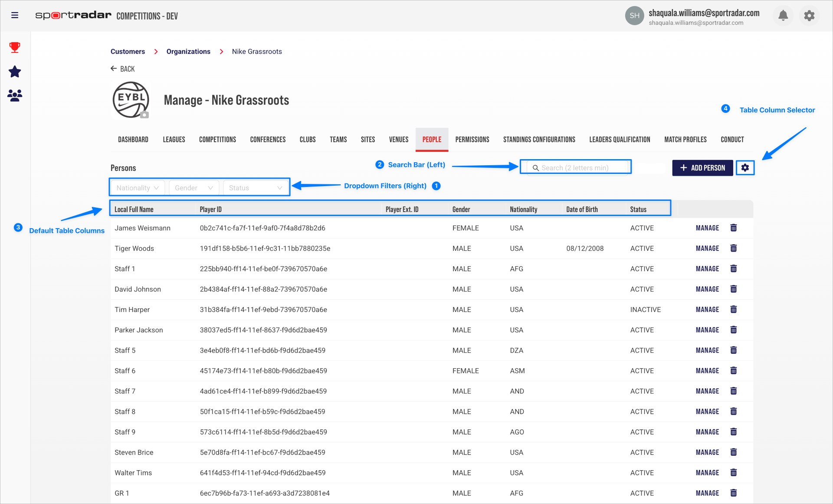Expand the Status filter dropdown
The image size is (833, 504).
[255, 188]
